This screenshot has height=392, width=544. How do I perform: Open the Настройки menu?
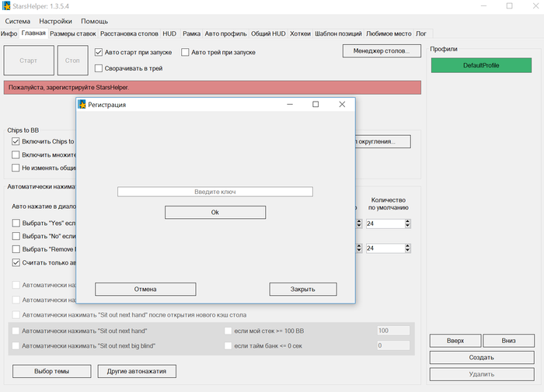click(x=55, y=21)
